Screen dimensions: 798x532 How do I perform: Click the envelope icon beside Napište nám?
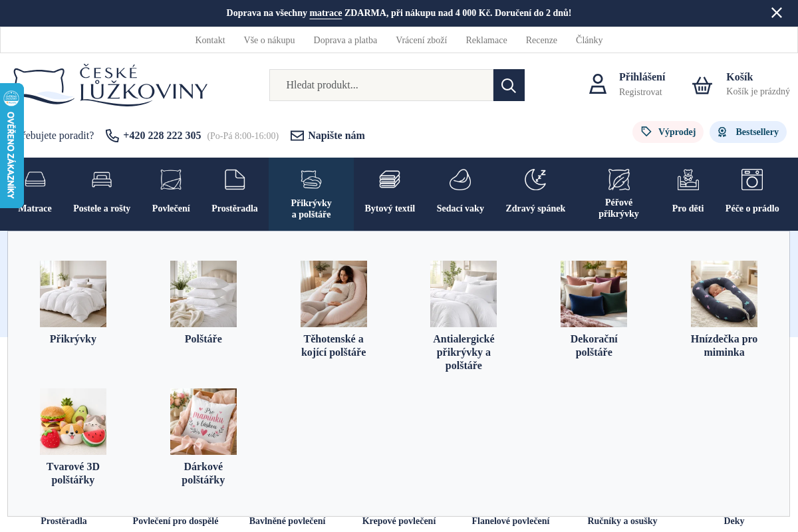coord(297,136)
